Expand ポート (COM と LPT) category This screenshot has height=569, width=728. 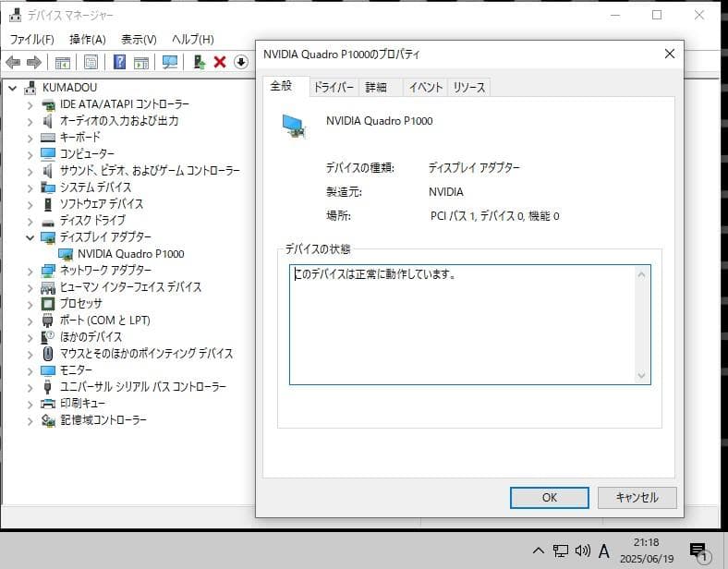pyautogui.click(x=30, y=321)
